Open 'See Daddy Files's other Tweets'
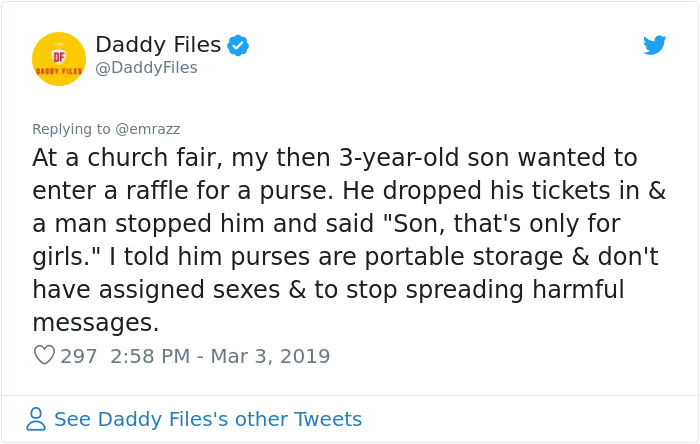The image size is (700, 444). point(208,419)
